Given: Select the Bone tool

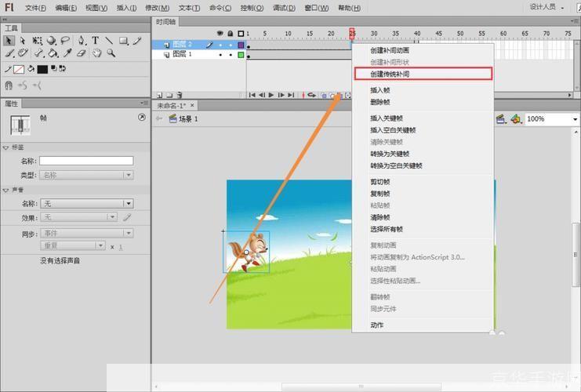Looking at the screenshot, I should tap(39, 53).
